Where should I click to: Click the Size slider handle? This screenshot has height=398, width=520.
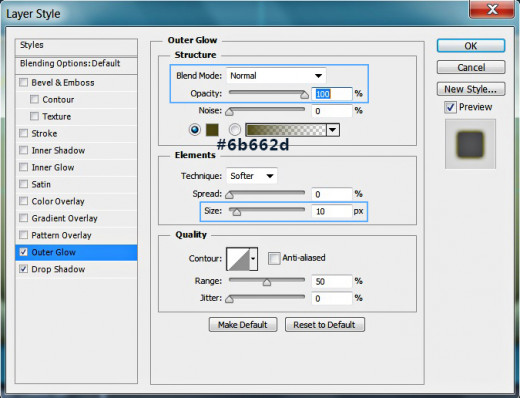(236, 212)
